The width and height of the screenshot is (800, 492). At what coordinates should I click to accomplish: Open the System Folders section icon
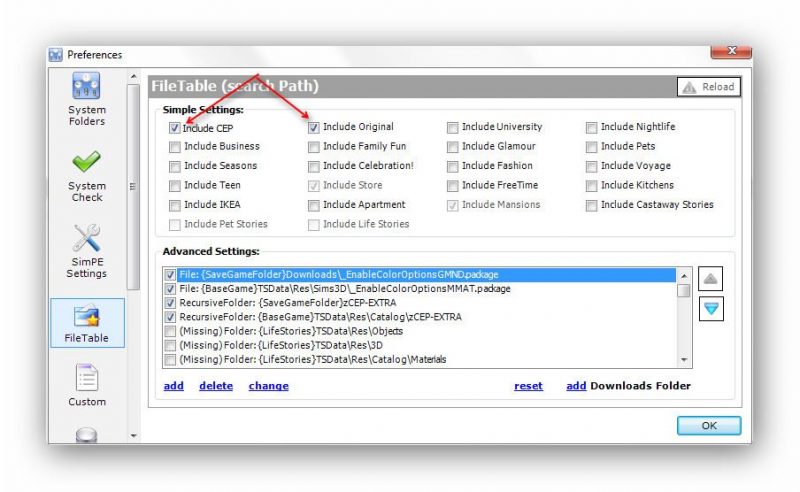click(x=87, y=89)
